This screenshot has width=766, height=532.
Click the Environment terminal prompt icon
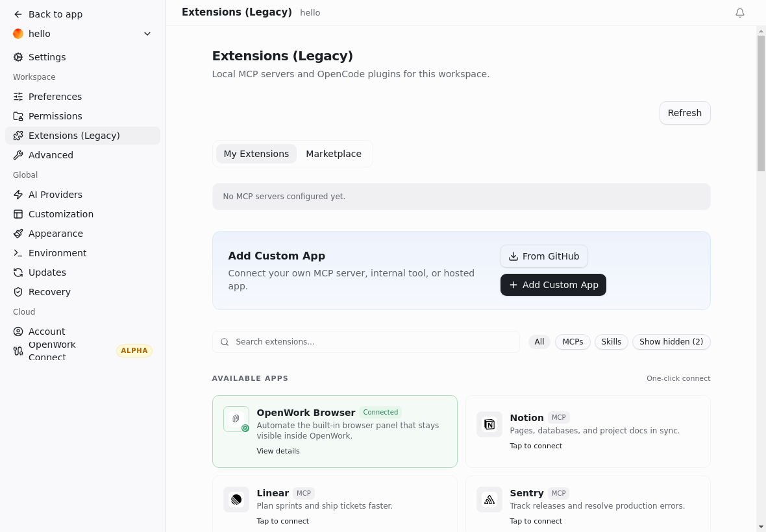[18, 253]
